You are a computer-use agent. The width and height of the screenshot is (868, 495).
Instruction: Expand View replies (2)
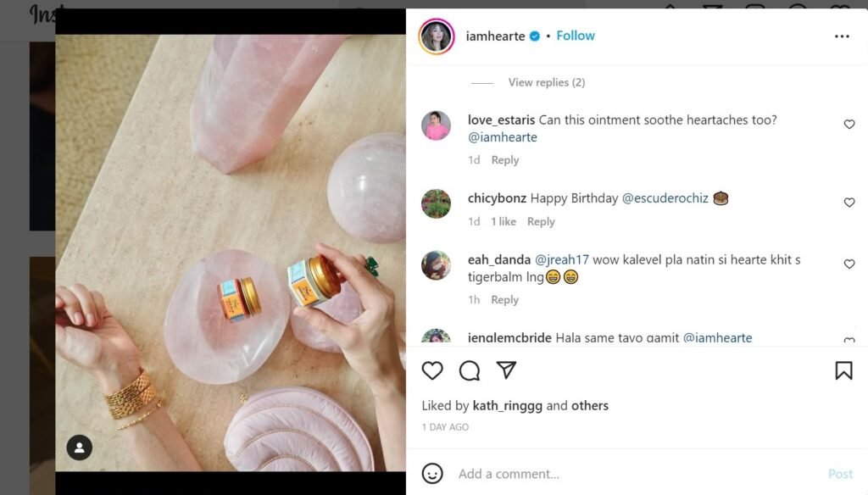tap(546, 82)
